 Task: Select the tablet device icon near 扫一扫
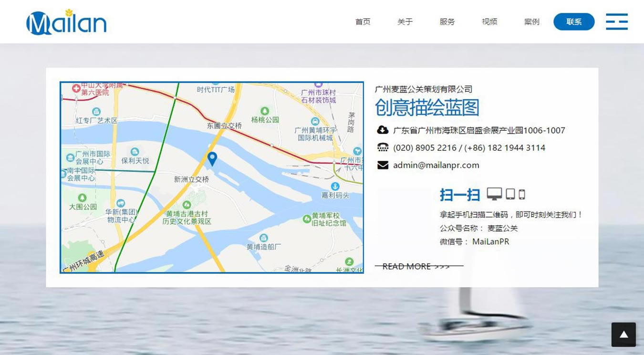[510, 194]
